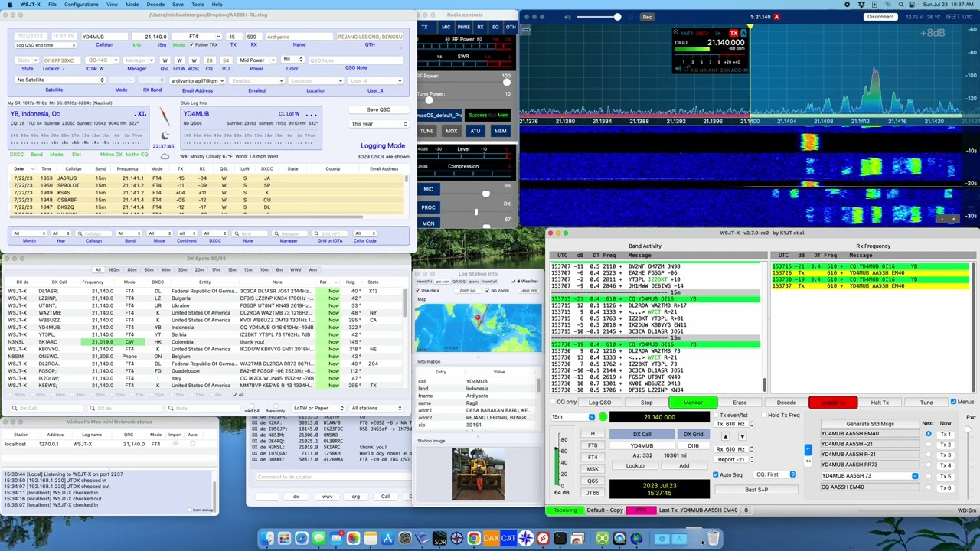Click the down arrow button in WSJT-X
This screenshot has height=551, width=980.
point(741,436)
